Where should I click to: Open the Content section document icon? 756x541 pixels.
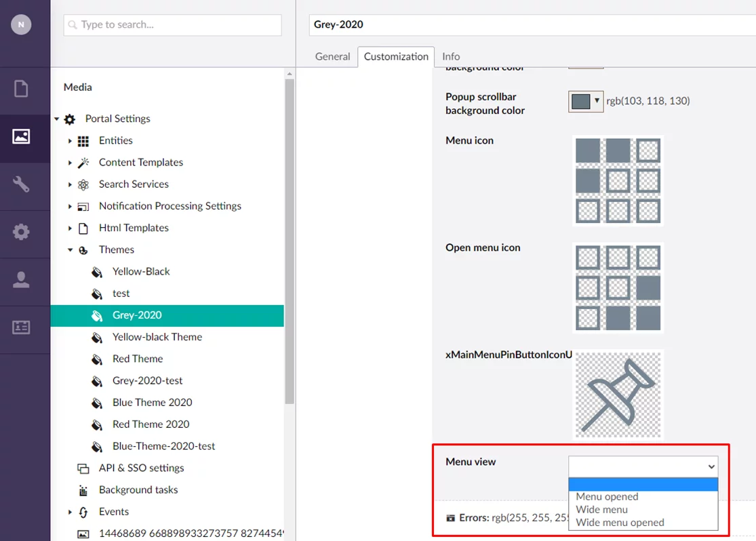click(x=21, y=89)
